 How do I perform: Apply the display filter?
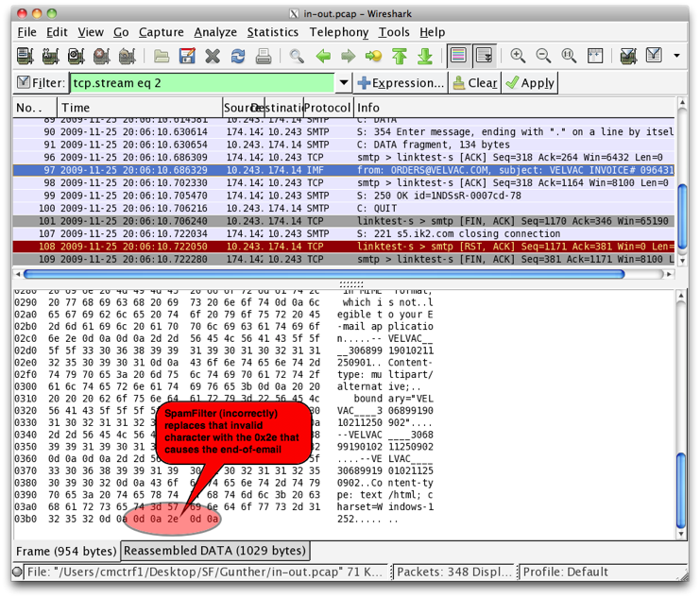click(529, 83)
